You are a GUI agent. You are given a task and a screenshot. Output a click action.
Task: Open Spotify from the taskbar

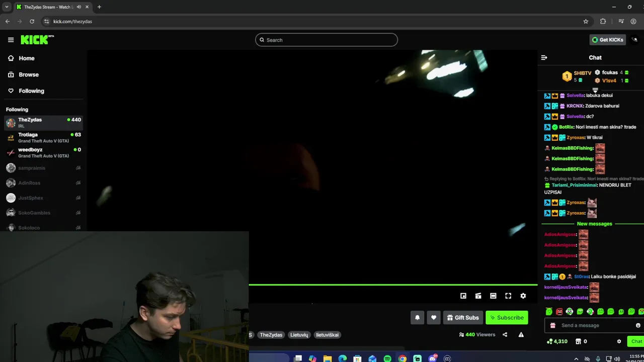click(387, 358)
